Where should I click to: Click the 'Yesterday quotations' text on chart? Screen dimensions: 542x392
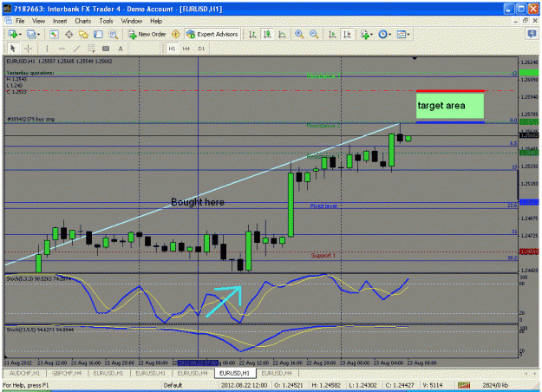30,73
